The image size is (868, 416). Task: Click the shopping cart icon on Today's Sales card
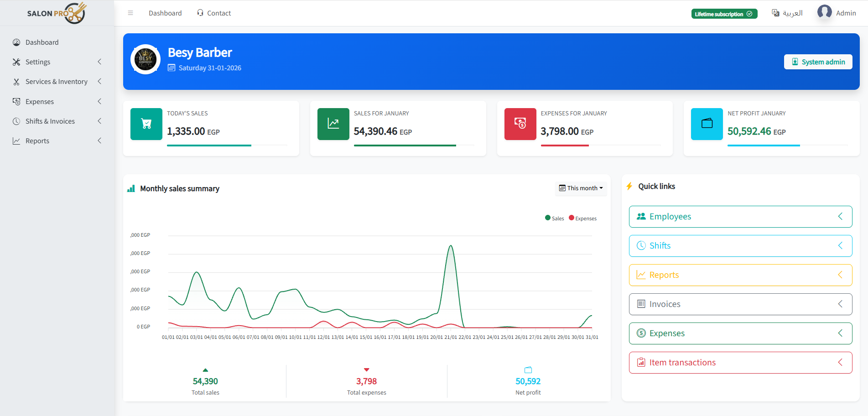pyautogui.click(x=146, y=124)
